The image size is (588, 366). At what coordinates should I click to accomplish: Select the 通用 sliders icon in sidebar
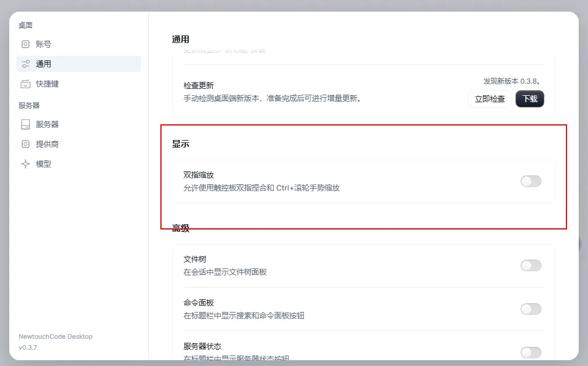pos(26,64)
